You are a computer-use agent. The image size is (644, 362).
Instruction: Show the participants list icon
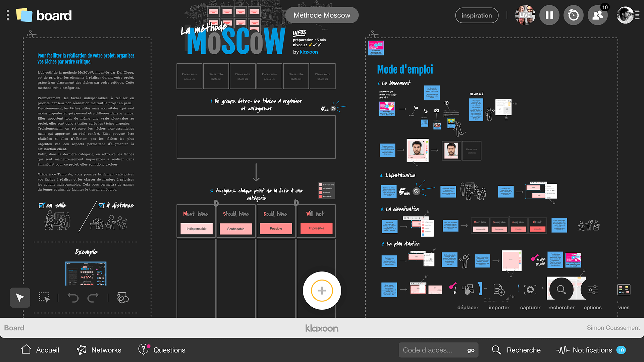click(597, 15)
